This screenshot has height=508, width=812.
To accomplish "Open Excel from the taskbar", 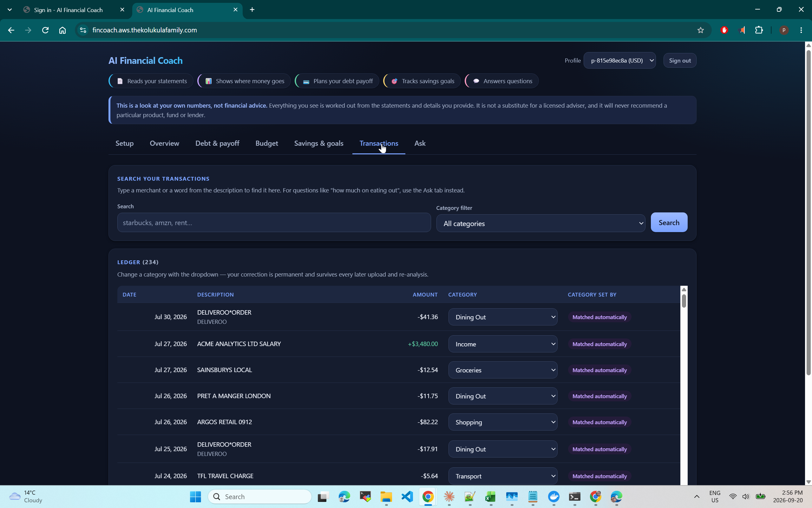I will tap(491, 497).
